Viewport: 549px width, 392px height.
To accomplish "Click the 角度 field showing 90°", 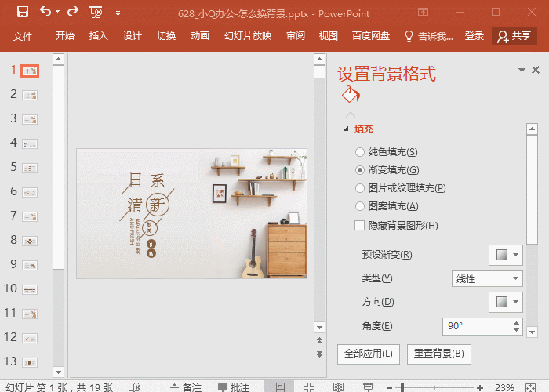I will click(477, 326).
